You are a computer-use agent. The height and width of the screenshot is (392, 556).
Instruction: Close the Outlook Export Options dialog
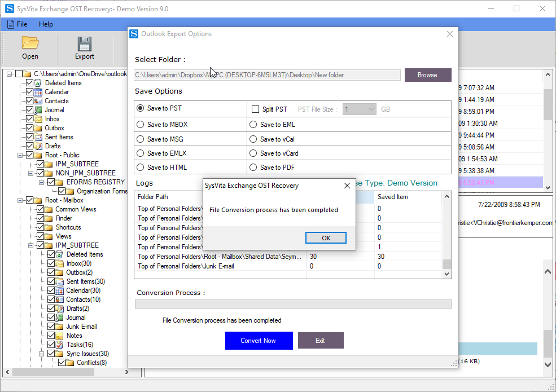[x=450, y=34]
